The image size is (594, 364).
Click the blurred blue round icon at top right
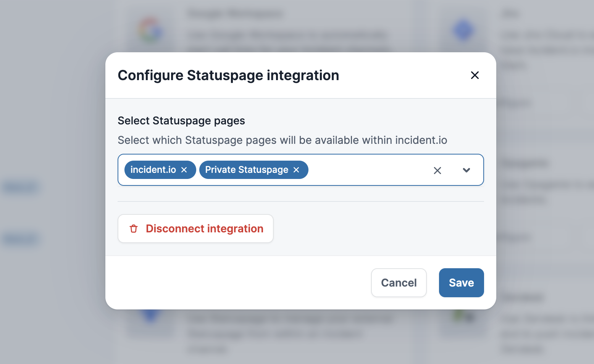(463, 31)
